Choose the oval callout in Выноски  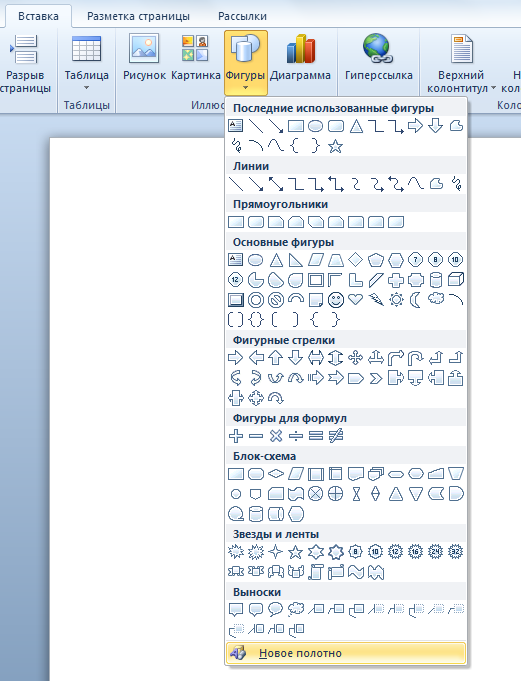(x=276, y=610)
